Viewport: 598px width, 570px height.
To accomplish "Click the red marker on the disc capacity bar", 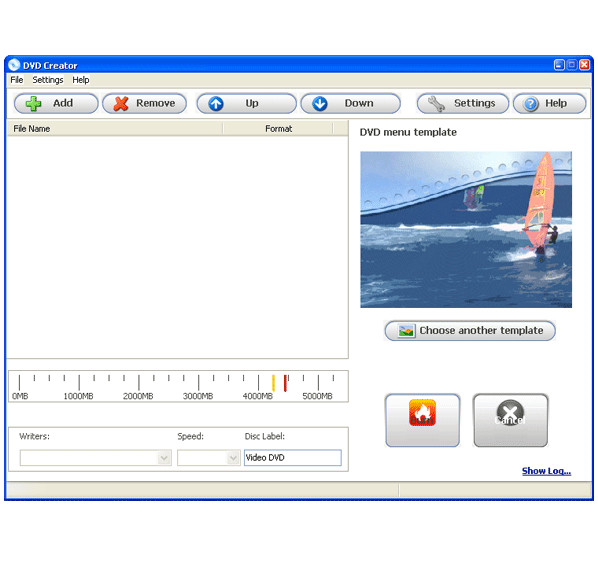I will point(285,383).
